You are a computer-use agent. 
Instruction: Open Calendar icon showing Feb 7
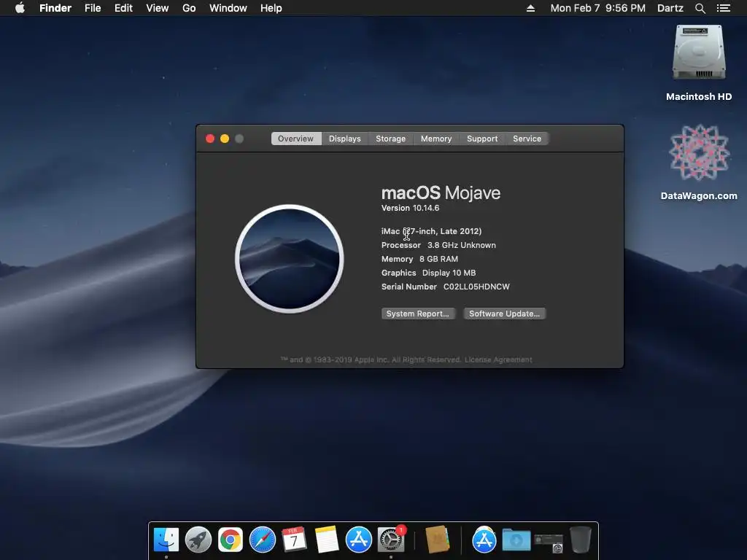(x=294, y=540)
